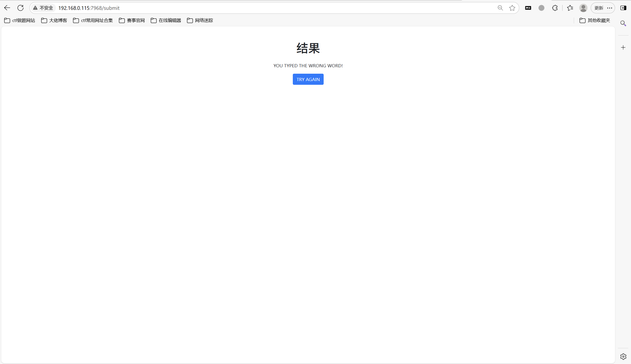Click the gray circle extension icon

point(541,8)
